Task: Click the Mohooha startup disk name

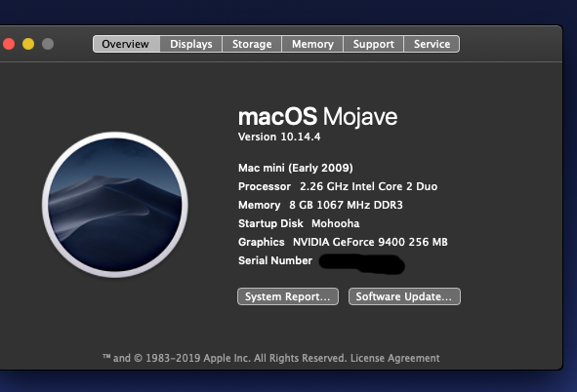Action: (x=335, y=223)
